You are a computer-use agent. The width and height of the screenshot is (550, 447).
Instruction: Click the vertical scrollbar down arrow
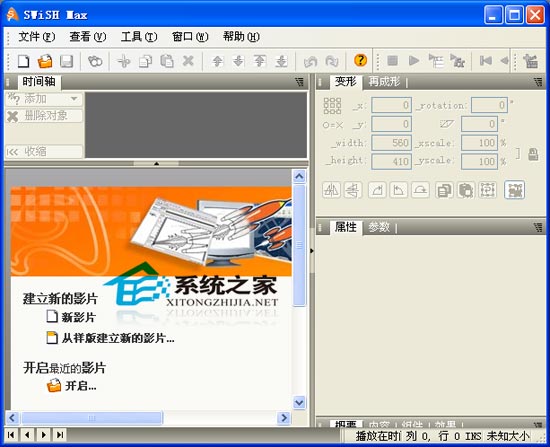coord(299,402)
